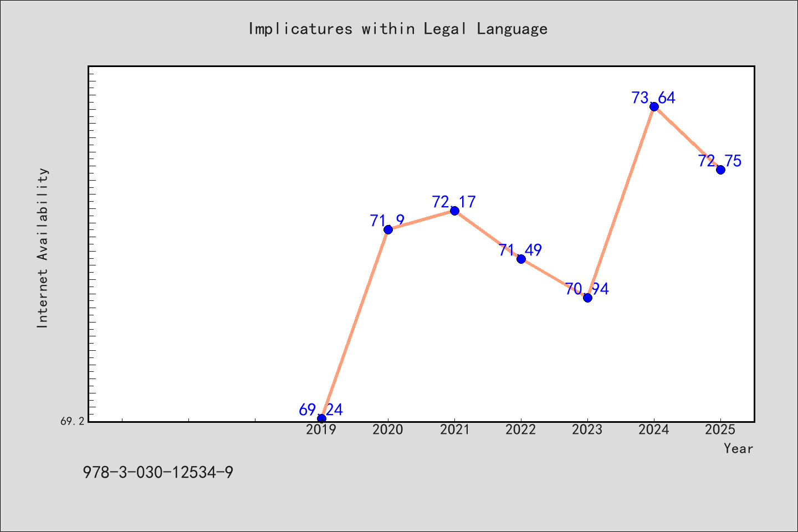This screenshot has width=798, height=532.
Task: Click the value label 71.9
Action: tap(387, 221)
